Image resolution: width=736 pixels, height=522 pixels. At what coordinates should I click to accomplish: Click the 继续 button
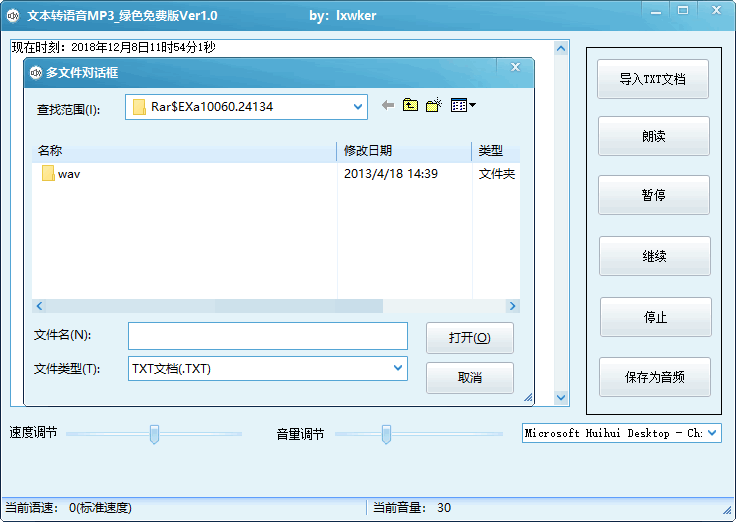(654, 256)
